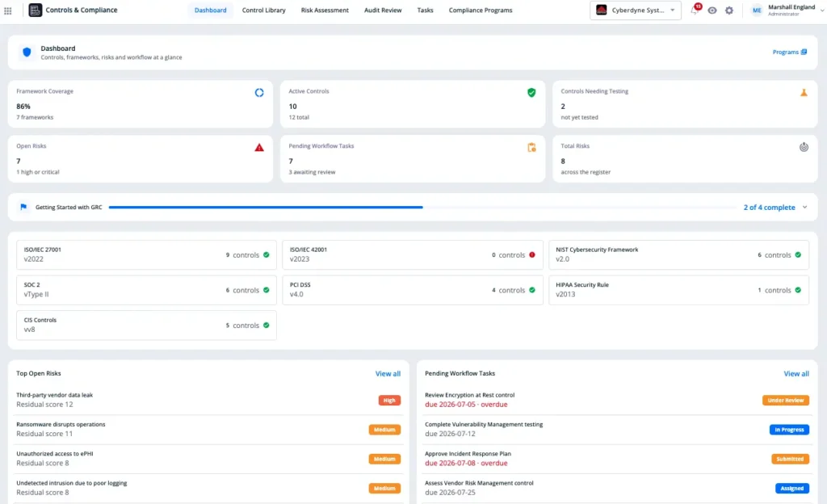827x504 pixels.
Task: Open the ISO/IEC 27001 framework card
Action: [146, 255]
